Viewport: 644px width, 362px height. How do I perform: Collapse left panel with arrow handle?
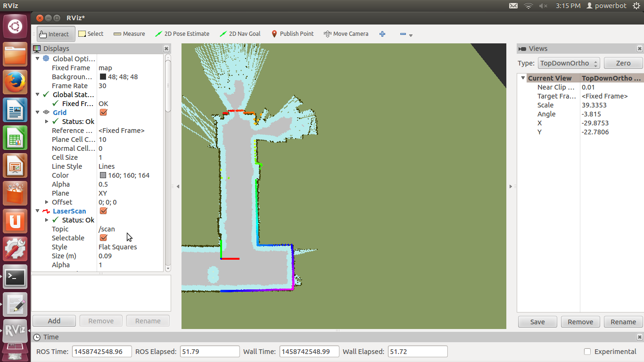[x=178, y=187]
